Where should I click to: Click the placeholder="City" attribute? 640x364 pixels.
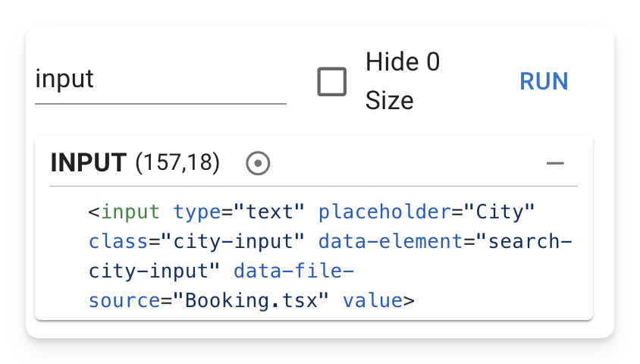[426, 212]
